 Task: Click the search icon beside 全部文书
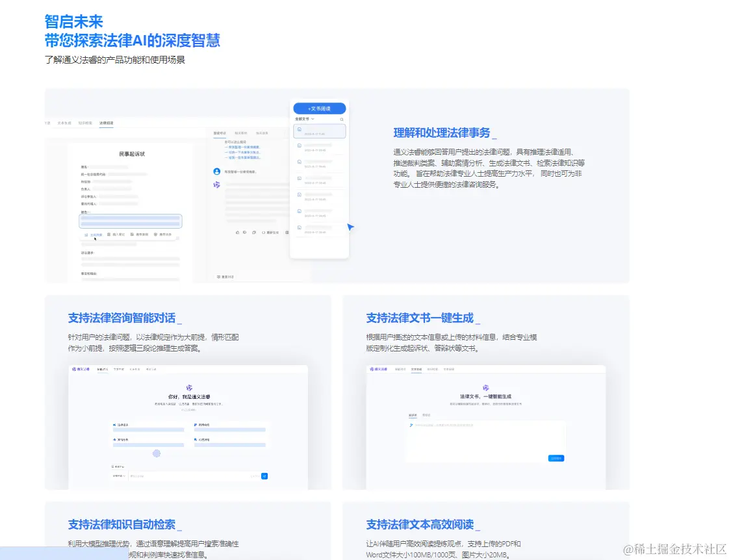342,120
